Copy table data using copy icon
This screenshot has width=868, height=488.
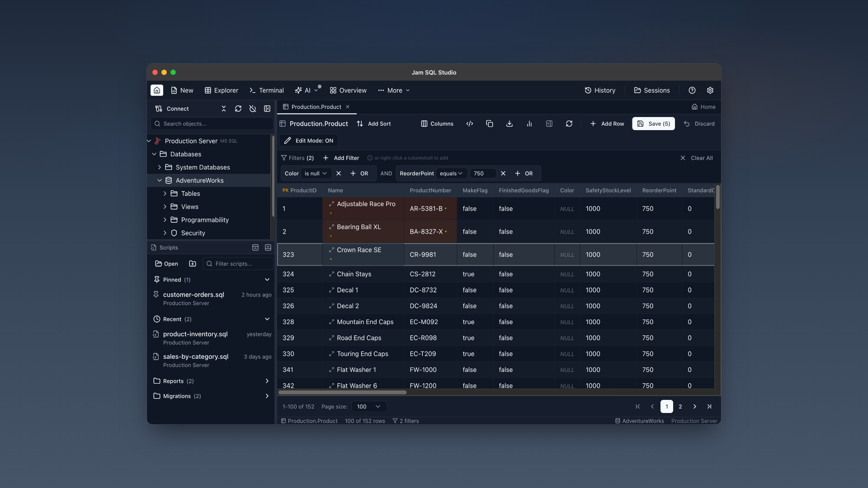click(x=490, y=123)
